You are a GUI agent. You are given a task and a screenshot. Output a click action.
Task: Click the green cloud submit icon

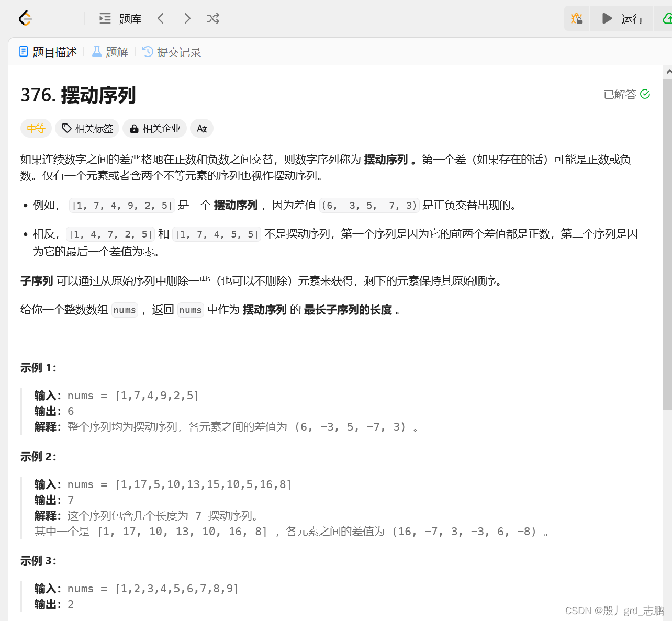click(x=667, y=19)
